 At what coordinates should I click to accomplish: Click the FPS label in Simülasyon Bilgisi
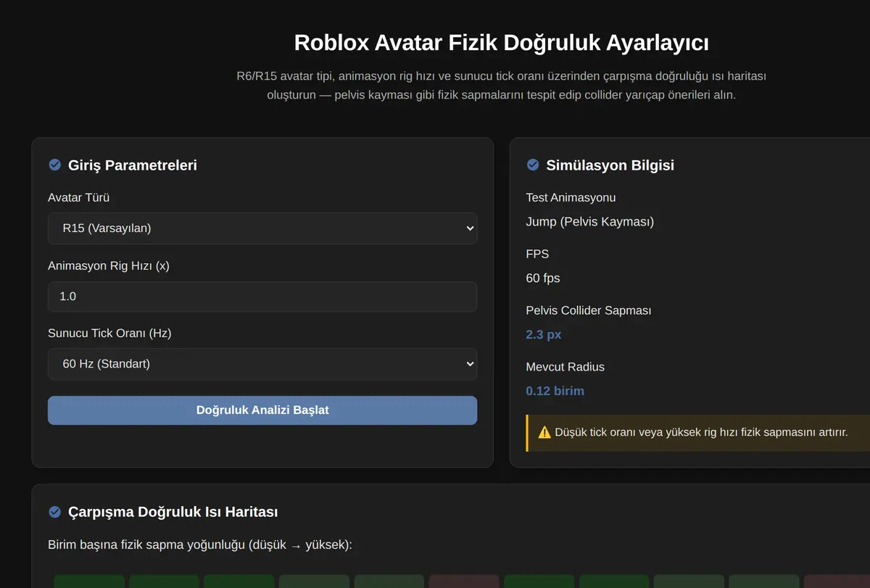pyautogui.click(x=537, y=254)
